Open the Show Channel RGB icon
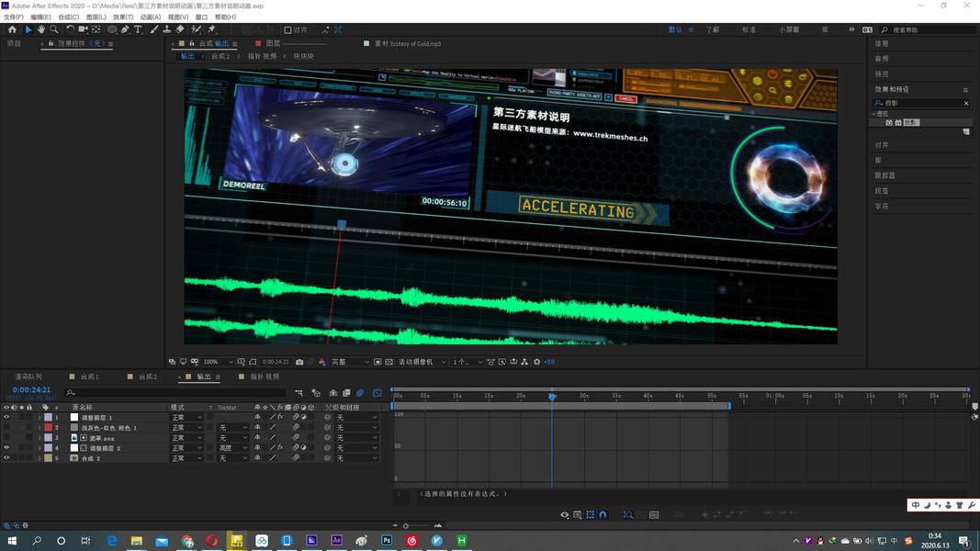The image size is (980, 551). pyautogui.click(x=321, y=362)
